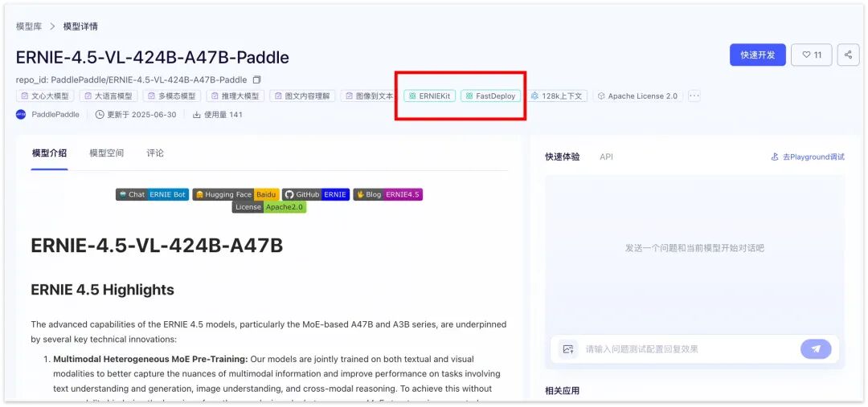The height and width of the screenshot is (407, 868).
Task: Click the 快速开发 button
Action: pos(757,55)
